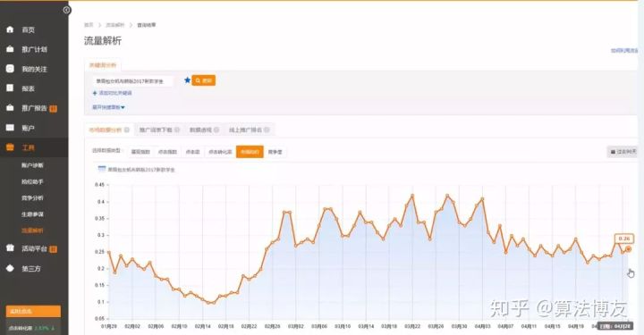Screen dimensions: 644x335
Task: Click the 账户 card icon
Action: tap(10, 128)
